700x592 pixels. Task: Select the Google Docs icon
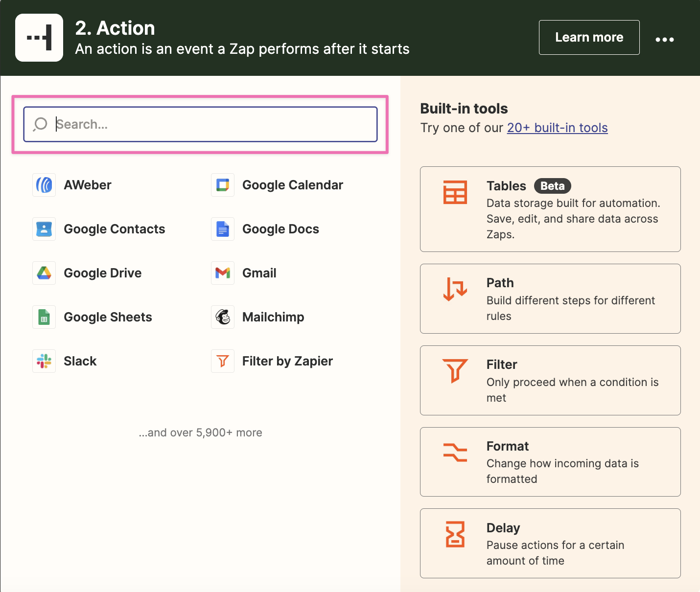click(x=223, y=229)
